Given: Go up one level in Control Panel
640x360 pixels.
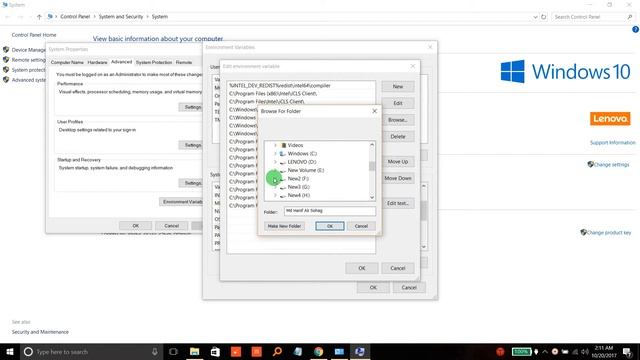Looking at the screenshot, I should coord(39,17).
